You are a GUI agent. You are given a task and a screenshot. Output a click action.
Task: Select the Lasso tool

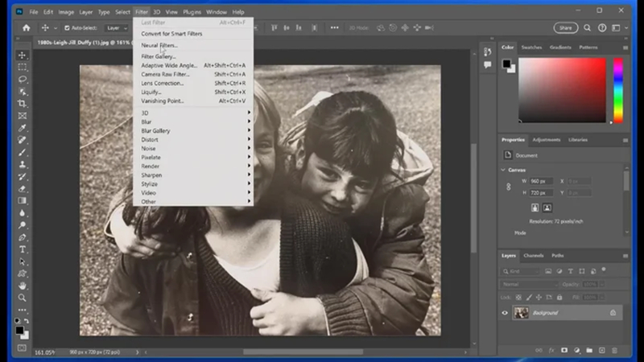tap(23, 79)
